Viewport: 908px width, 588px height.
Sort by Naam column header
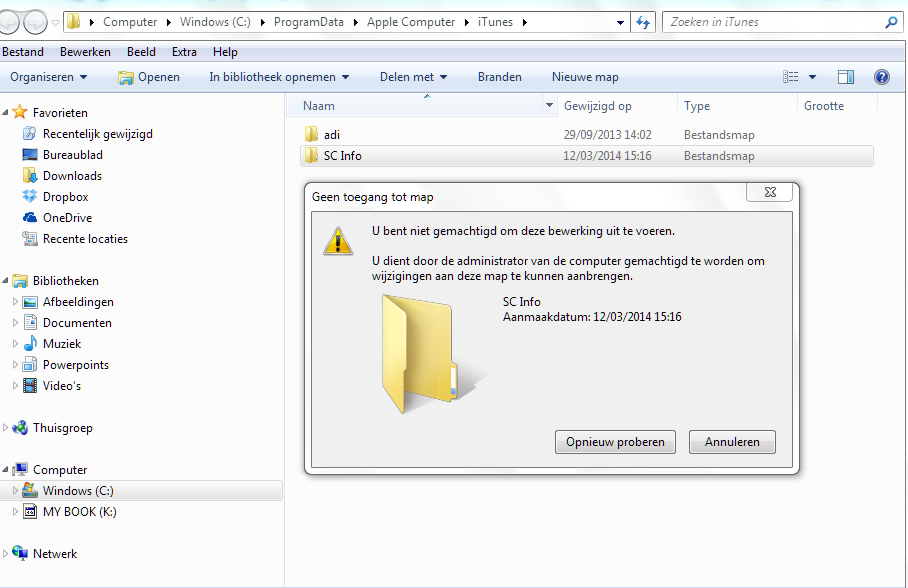422,106
